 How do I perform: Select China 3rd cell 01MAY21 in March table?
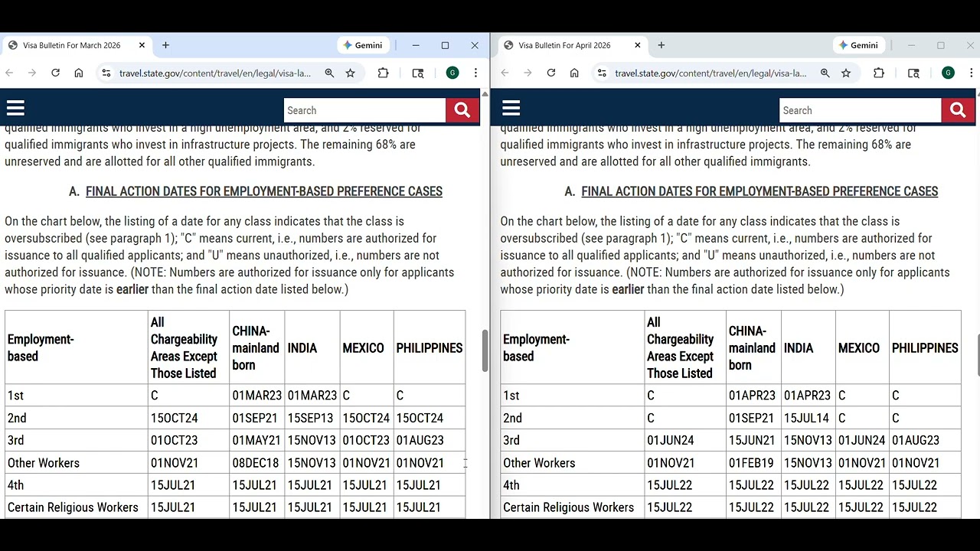pos(256,440)
